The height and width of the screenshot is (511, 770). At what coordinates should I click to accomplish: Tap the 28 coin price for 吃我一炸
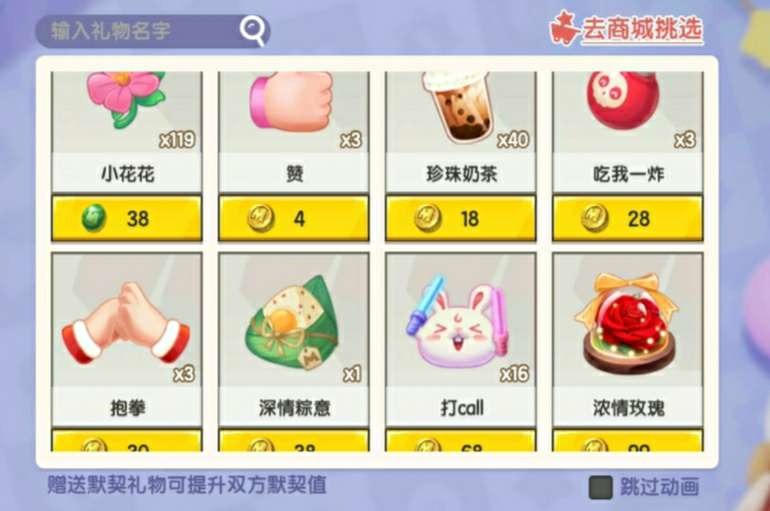[x=628, y=218]
